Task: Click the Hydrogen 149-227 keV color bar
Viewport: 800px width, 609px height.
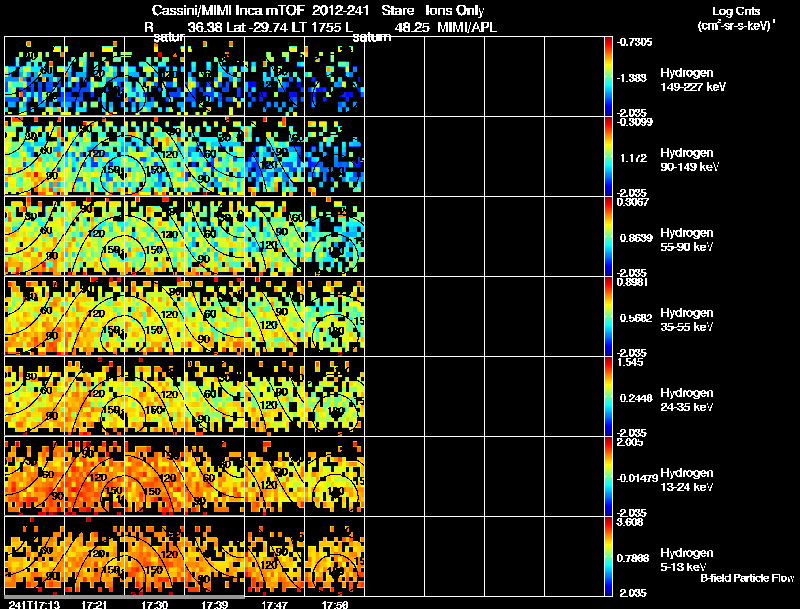Action: click(x=608, y=76)
